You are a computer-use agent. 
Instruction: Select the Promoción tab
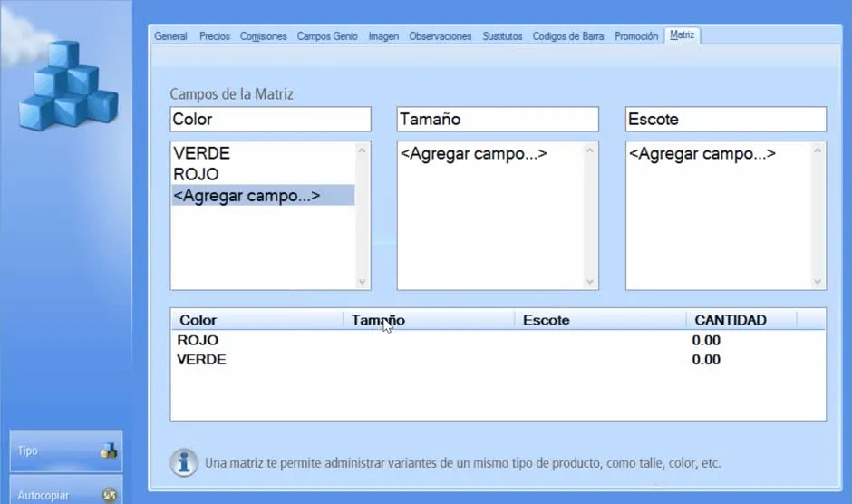(x=636, y=36)
